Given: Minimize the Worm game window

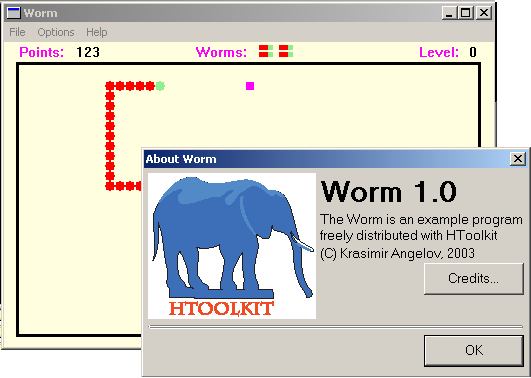Looking at the screenshot, I should (449, 13).
